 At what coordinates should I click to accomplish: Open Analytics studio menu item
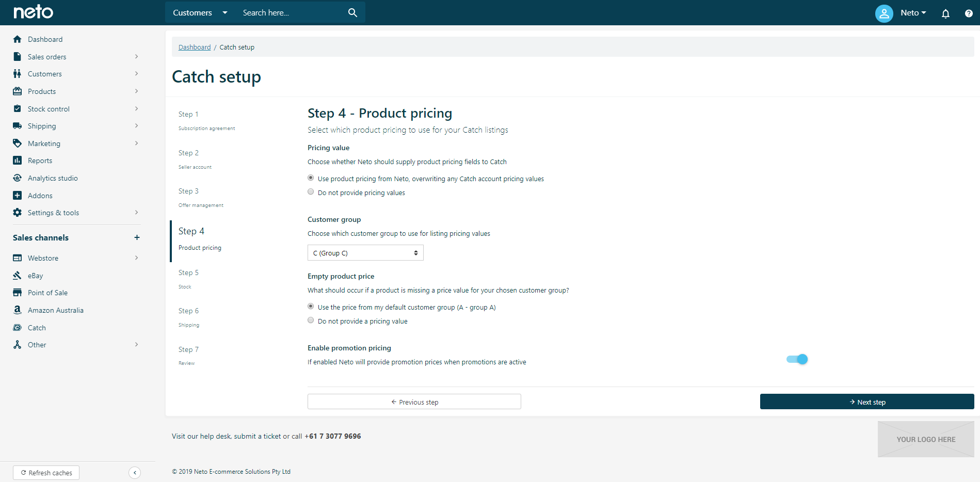53,178
